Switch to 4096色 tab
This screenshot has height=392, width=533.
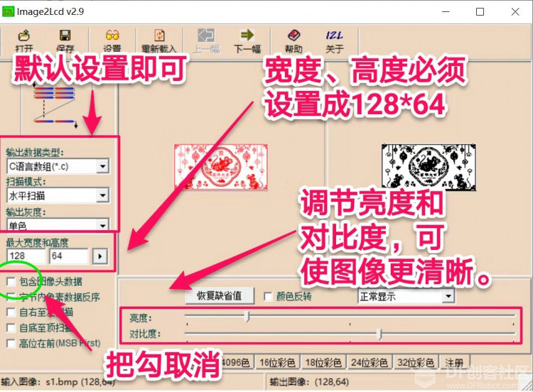pyautogui.click(x=236, y=362)
